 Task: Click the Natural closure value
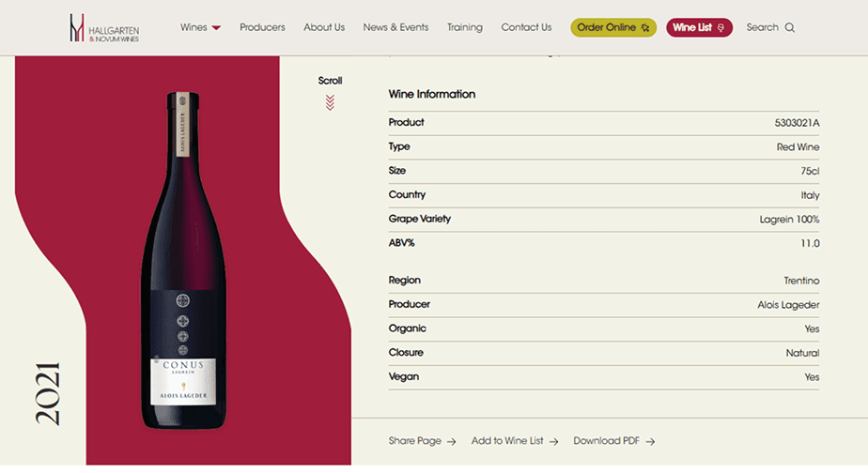[802, 353]
